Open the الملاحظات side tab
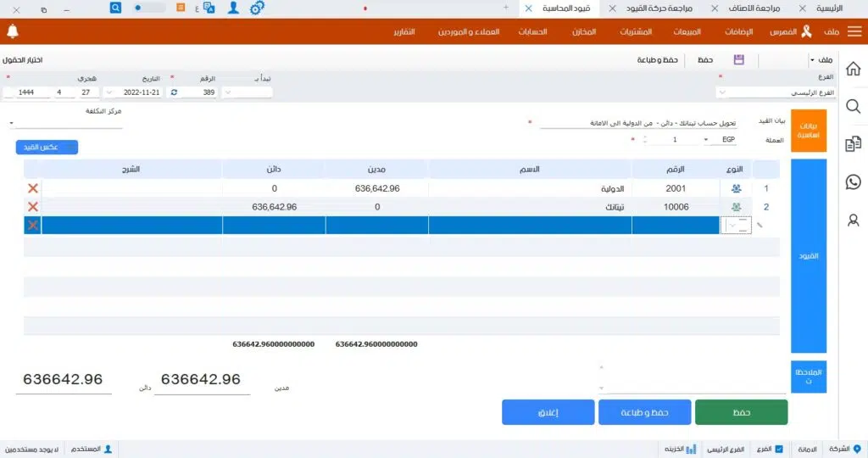 click(808, 377)
